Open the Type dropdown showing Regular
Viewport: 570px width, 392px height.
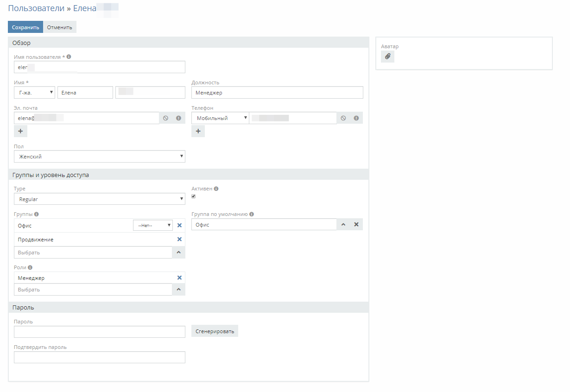pos(100,199)
